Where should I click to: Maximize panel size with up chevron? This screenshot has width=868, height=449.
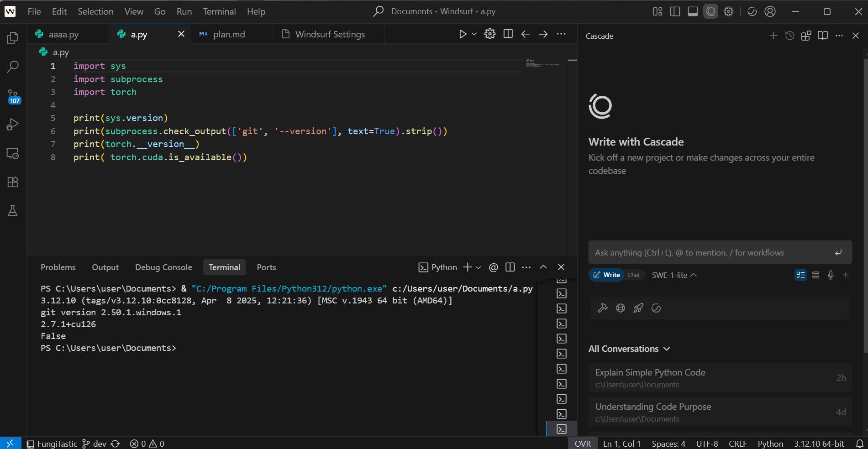[543, 267]
